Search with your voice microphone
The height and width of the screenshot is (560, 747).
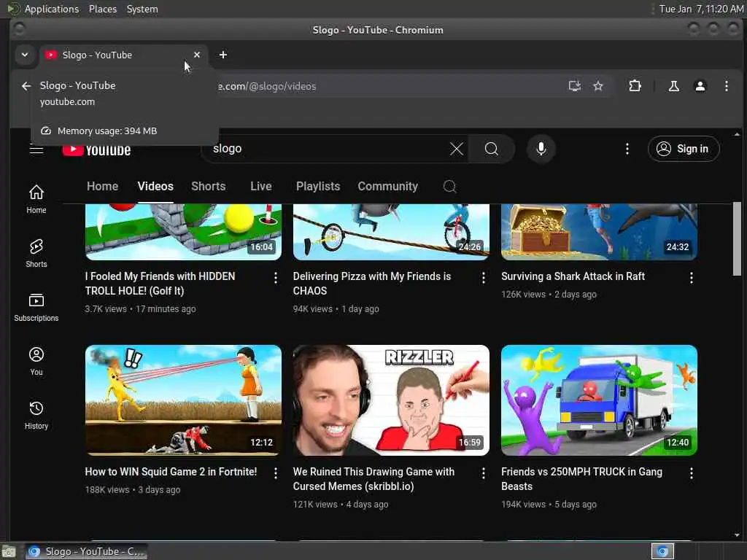541,149
